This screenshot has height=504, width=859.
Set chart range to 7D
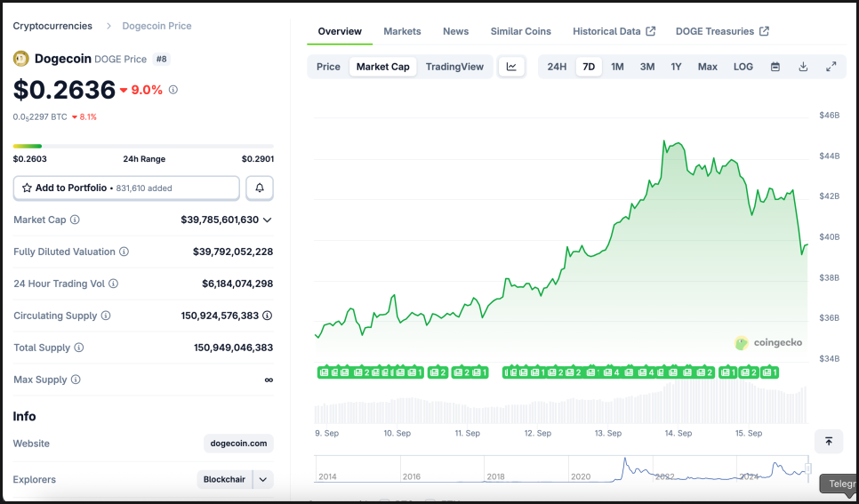589,67
